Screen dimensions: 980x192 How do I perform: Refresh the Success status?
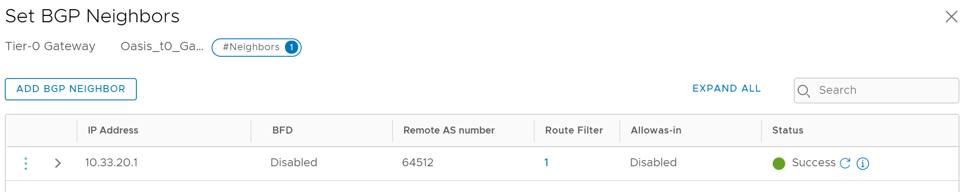point(845,163)
